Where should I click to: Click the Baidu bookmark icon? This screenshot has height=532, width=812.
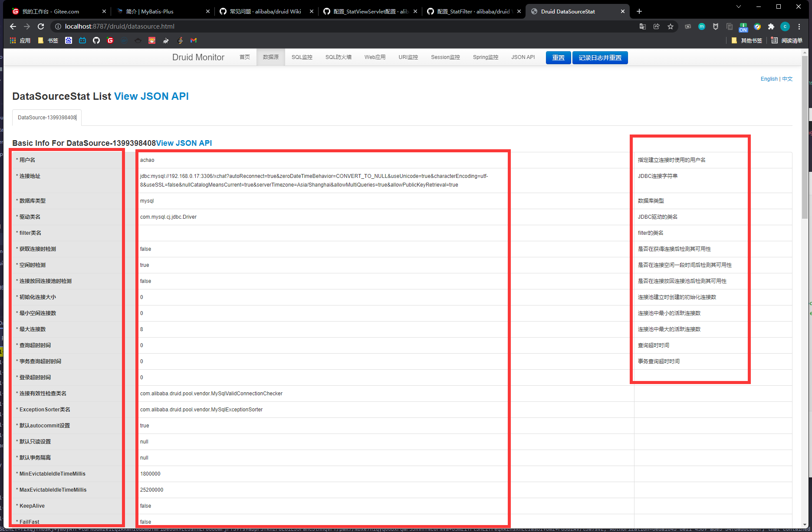(69, 40)
